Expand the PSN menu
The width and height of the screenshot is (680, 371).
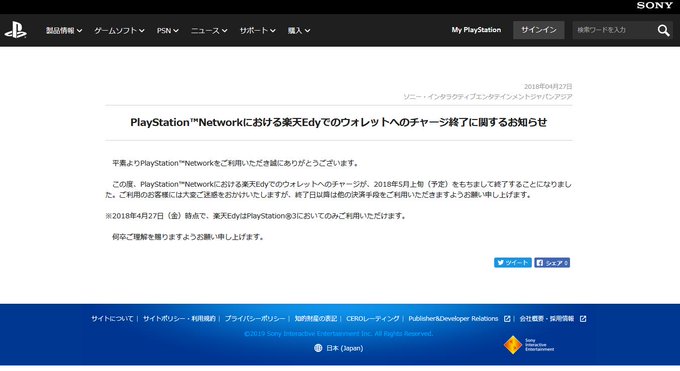click(x=167, y=30)
